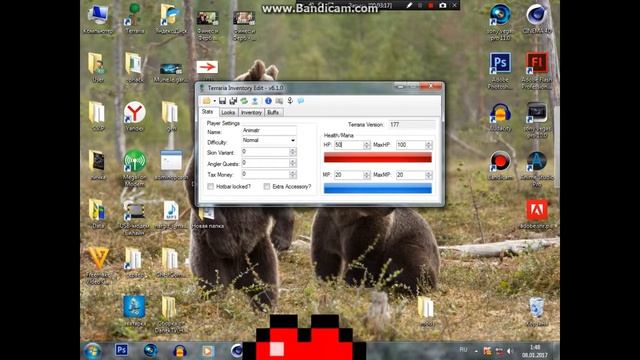
Task: Open the Inventory tab
Action: coord(251,112)
